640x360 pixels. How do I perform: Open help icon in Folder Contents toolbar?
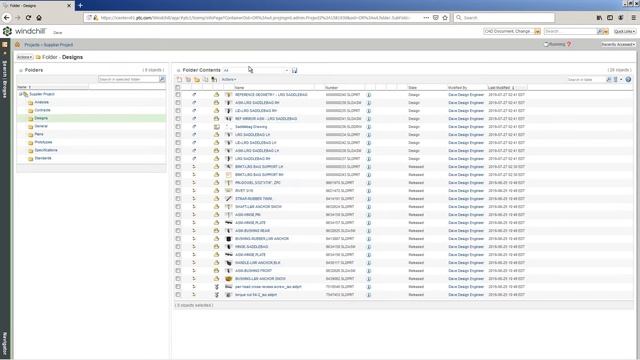tap(628, 80)
